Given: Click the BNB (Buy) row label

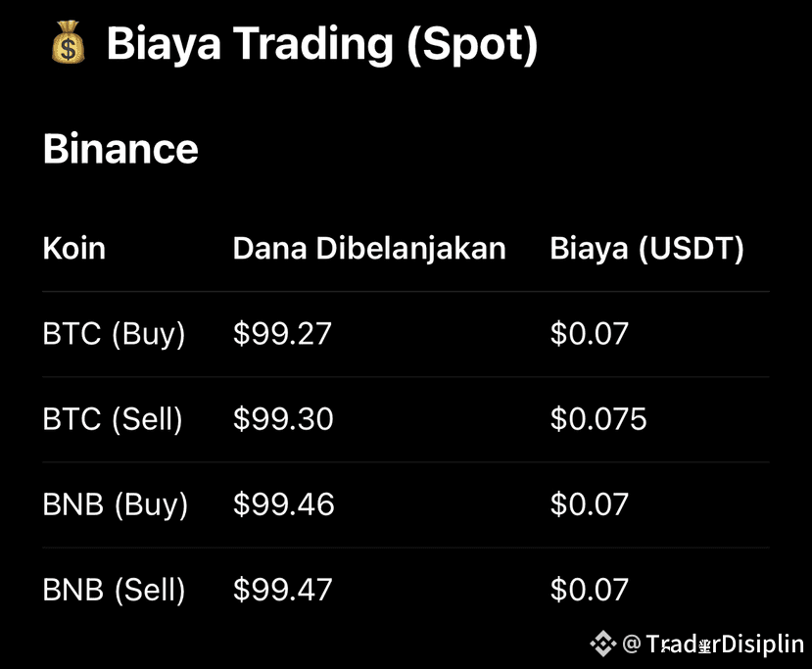Looking at the screenshot, I should pos(115,504).
